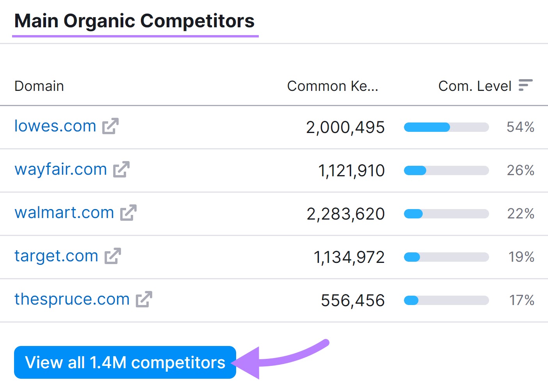The width and height of the screenshot is (548, 392).
Task: Select the 2,283,620 keyword count for walmart.com
Action: 346,213
